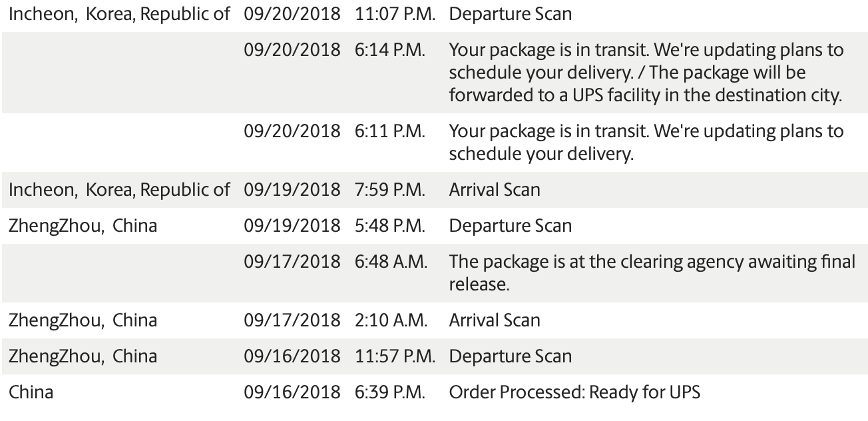Click the 6:48 A.M. timestamp
868x421 pixels.
pyautogui.click(x=391, y=262)
